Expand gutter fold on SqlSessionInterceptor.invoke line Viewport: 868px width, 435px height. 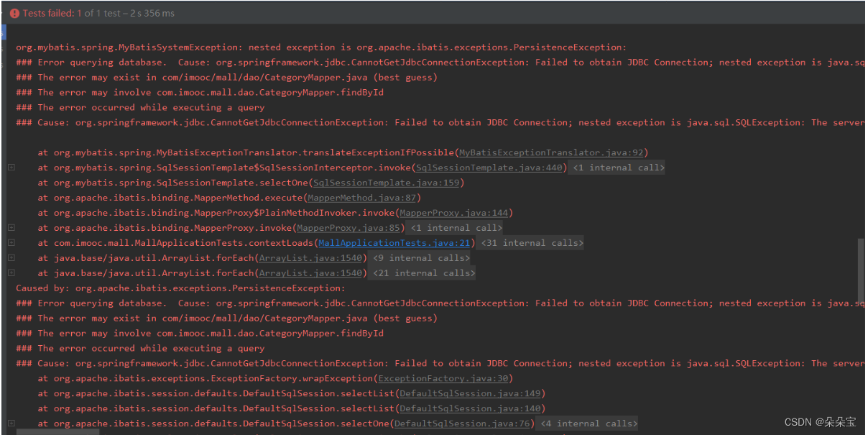tap(11, 168)
